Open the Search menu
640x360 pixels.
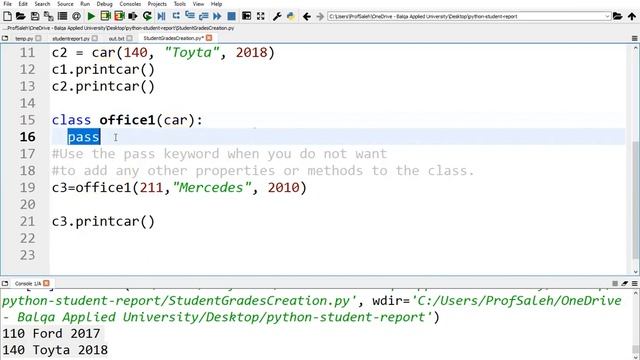click(x=42, y=4)
